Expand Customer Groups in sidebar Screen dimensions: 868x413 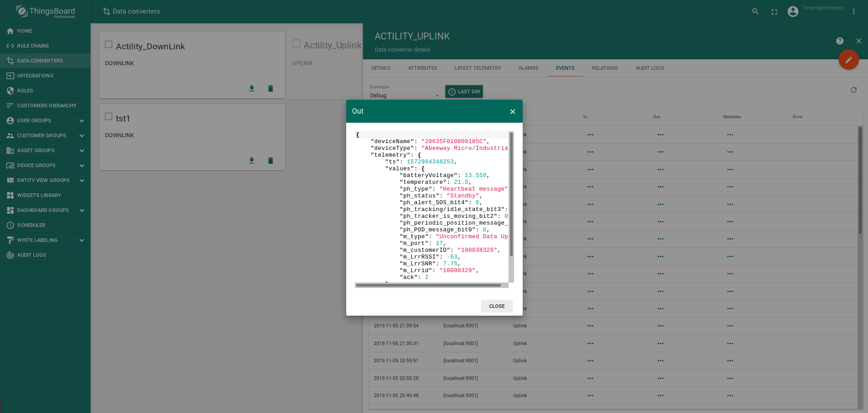(82, 135)
